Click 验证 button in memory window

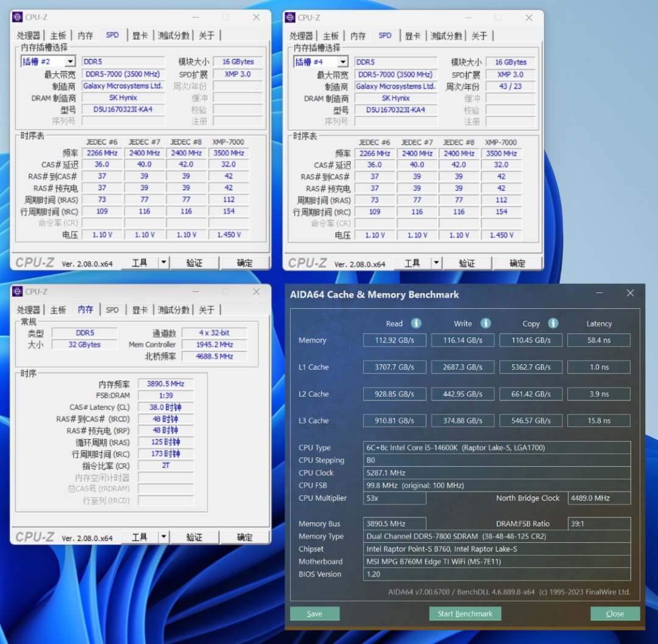(194, 537)
